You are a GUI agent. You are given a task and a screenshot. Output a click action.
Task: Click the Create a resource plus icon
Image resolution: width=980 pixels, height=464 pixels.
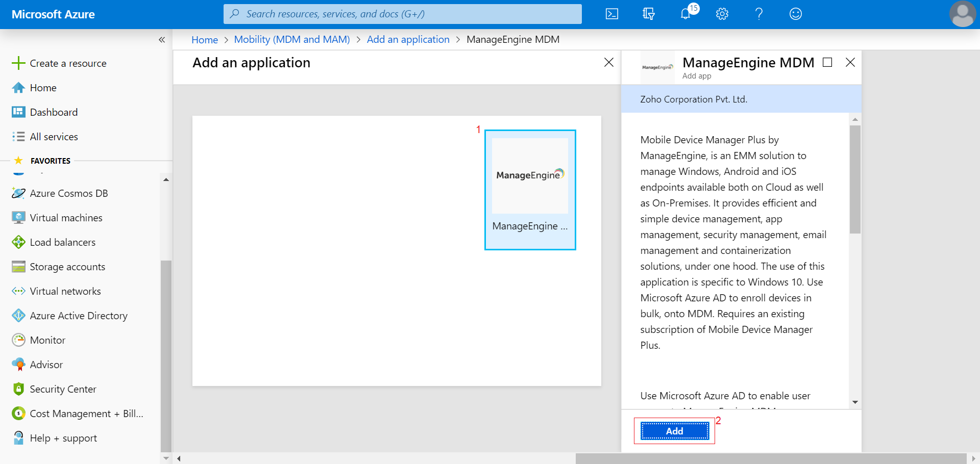18,63
